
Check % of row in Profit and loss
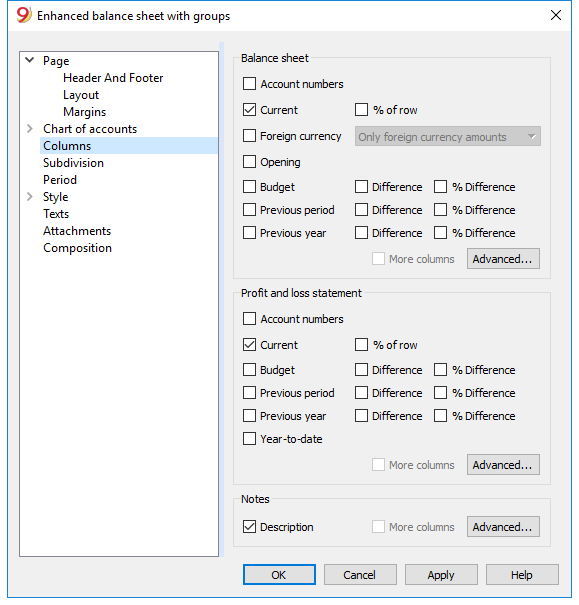coord(361,345)
